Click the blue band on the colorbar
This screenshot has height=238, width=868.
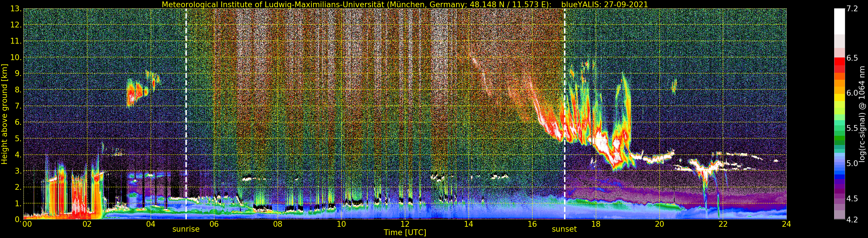[839, 172]
